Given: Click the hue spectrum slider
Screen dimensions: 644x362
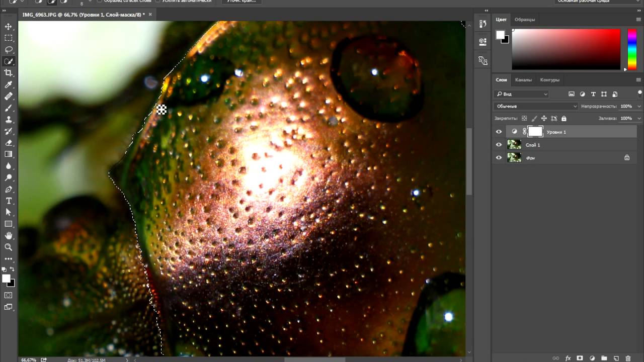Looking at the screenshot, I should click(632, 49).
